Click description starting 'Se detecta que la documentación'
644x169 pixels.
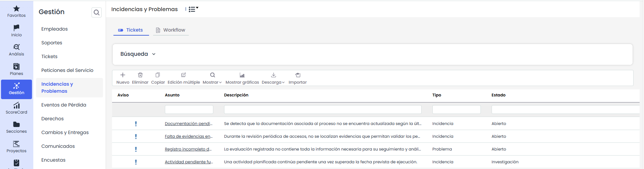323,124
